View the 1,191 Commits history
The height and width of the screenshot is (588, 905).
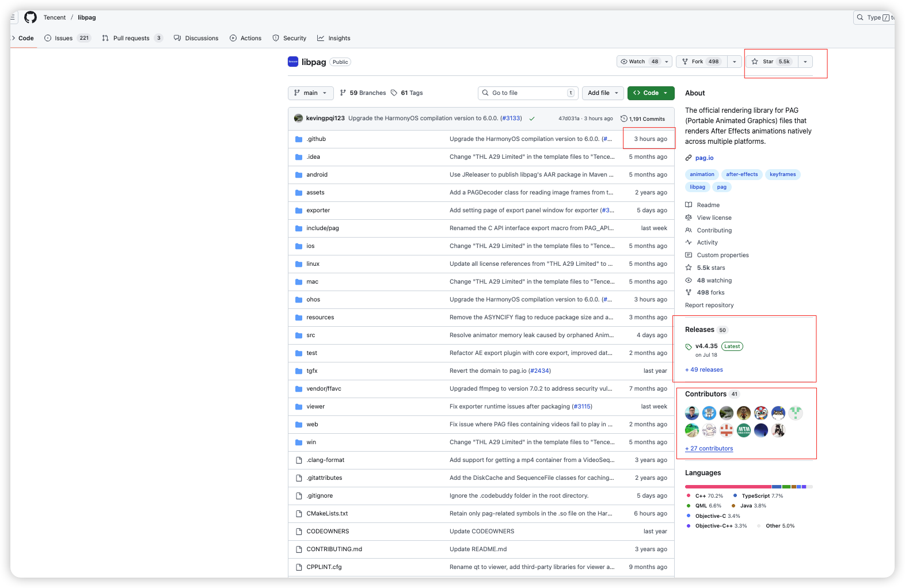click(642, 119)
